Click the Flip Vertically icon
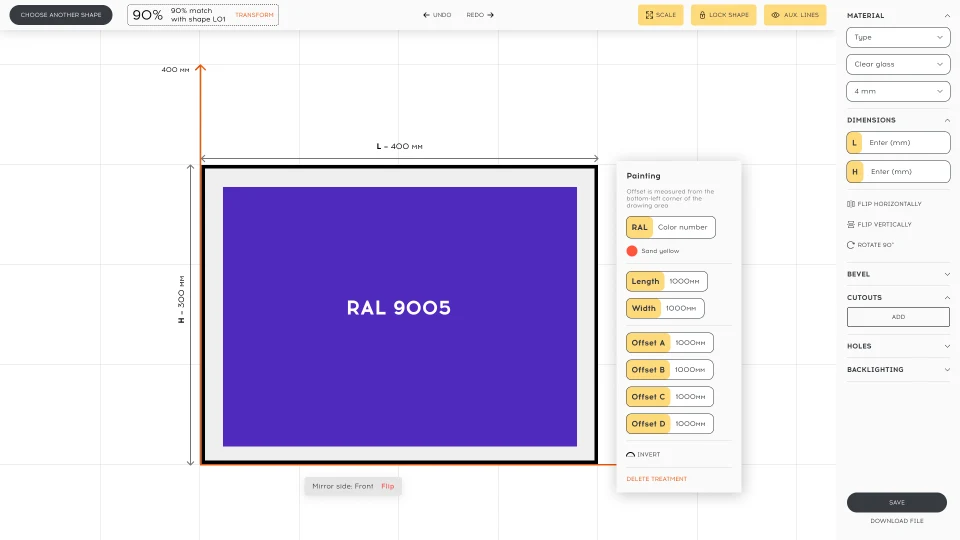The width and height of the screenshot is (960, 540). 850,225
